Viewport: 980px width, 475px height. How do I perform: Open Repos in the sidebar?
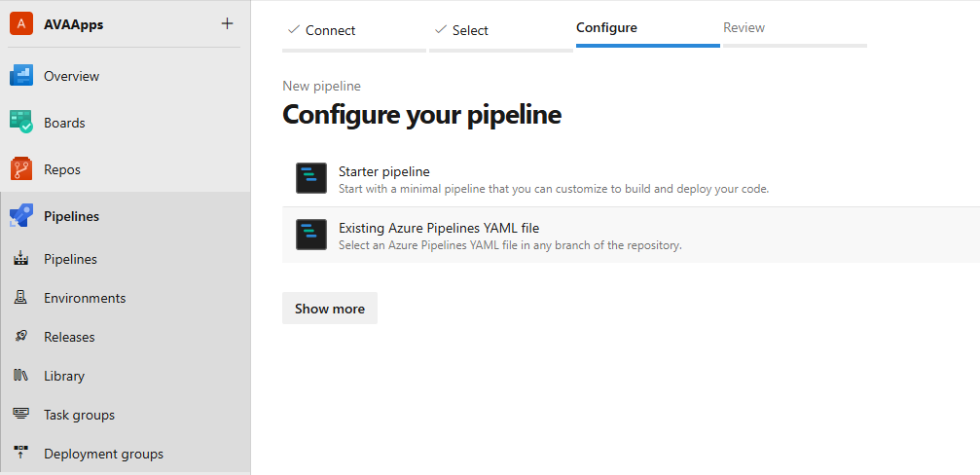pos(62,170)
